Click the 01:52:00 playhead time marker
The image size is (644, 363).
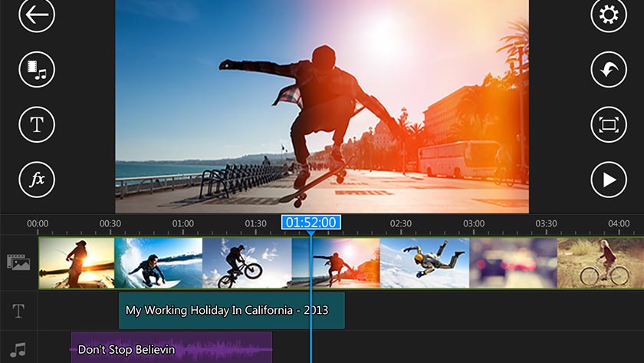coord(310,223)
